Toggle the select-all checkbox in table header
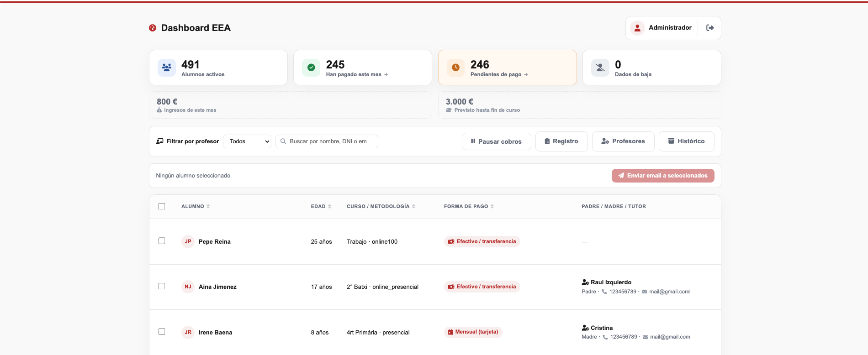868x355 pixels. click(162, 206)
